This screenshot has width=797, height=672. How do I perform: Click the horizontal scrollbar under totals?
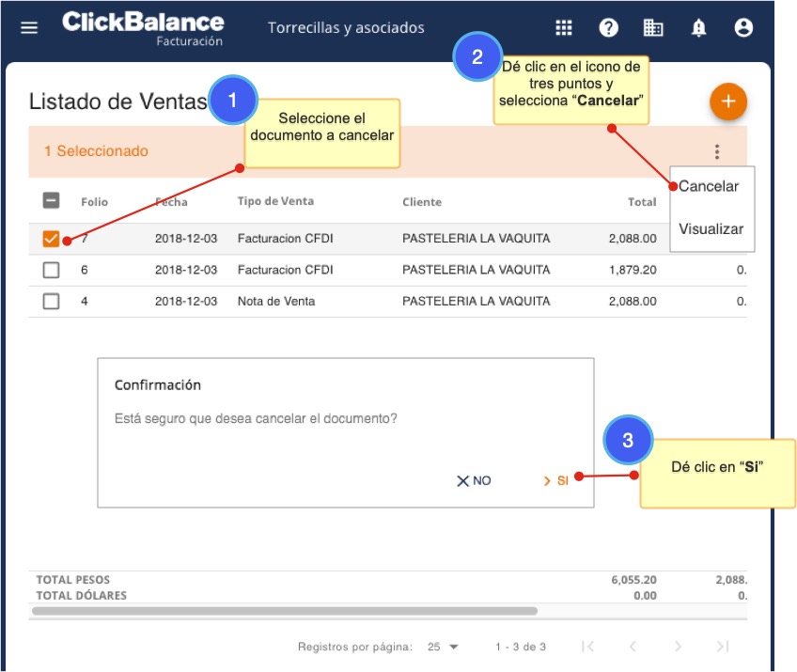[284, 611]
